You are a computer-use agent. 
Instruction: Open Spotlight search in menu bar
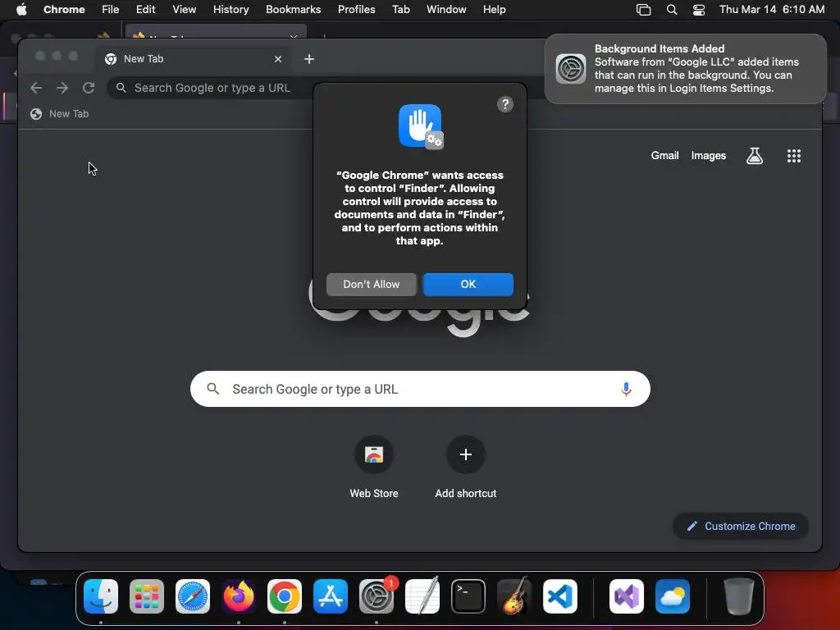671,10
